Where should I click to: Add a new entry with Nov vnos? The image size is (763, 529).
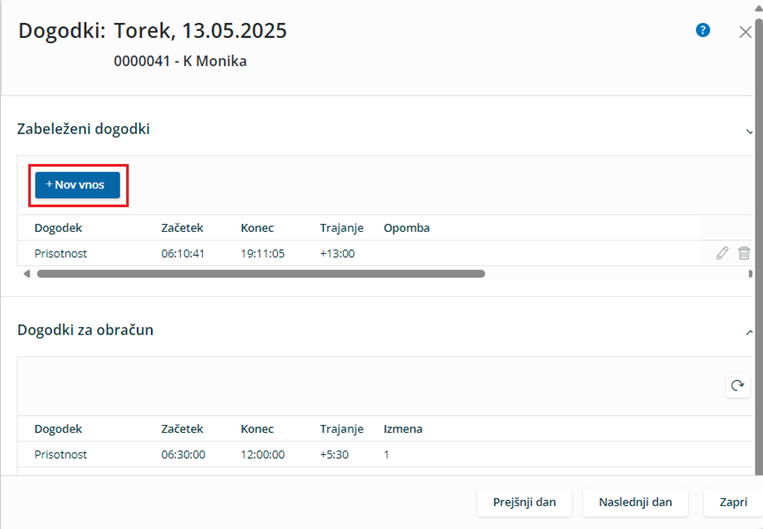pyautogui.click(x=77, y=185)
